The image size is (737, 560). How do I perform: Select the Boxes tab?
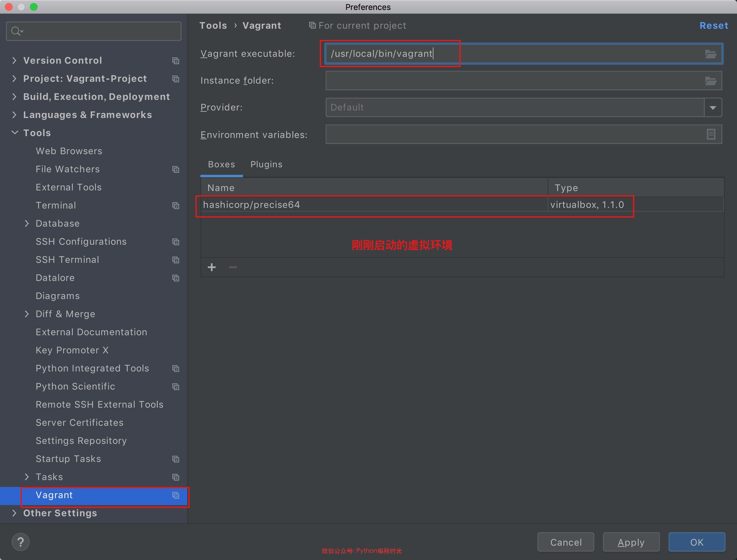(x=221, y=164)
